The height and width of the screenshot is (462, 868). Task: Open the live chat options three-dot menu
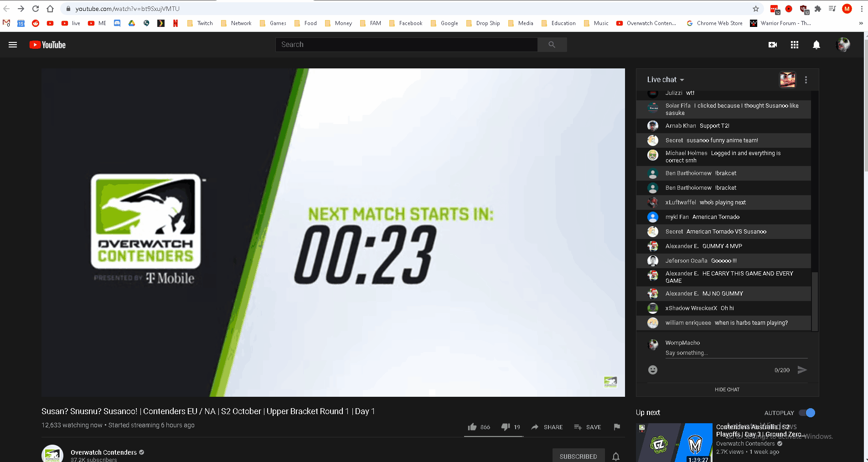pos(806,79)
